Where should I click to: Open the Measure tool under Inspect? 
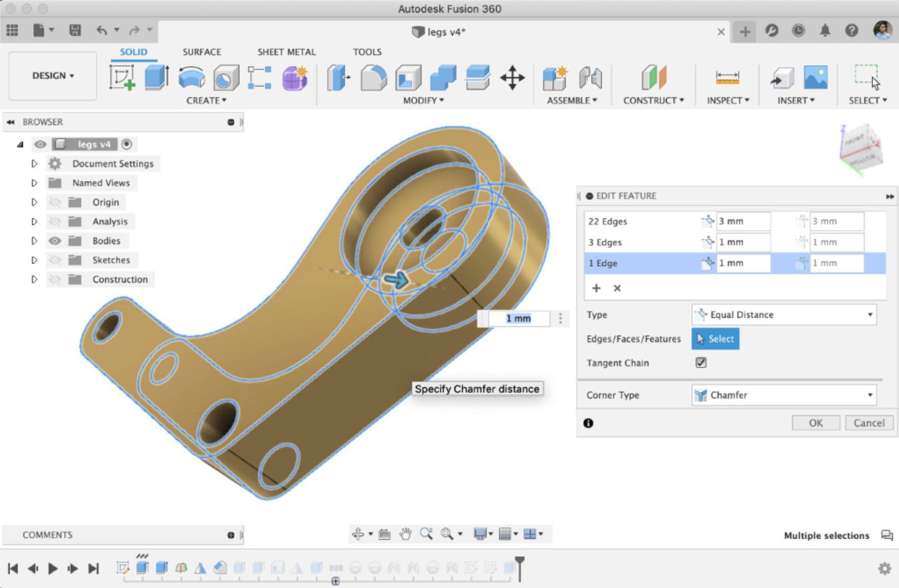pos(727,78)
